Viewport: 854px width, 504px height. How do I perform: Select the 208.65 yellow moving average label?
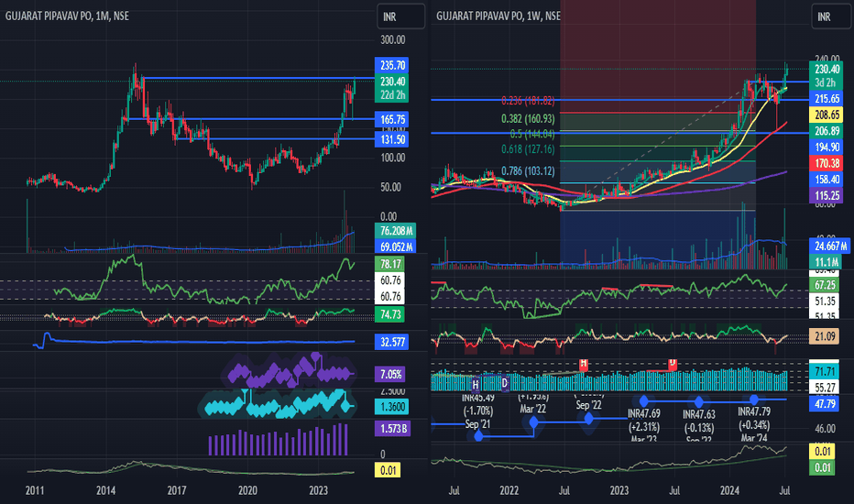pyautogui.click(x=827, y=115)
